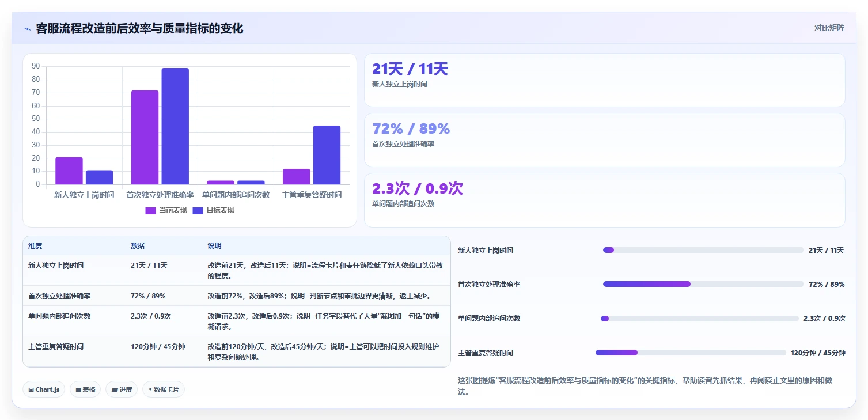Click the title 客服流程改造前后效率与质量指标的变化

(x=139, y=28)
